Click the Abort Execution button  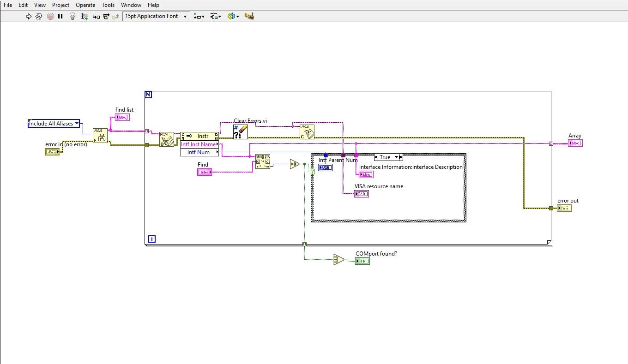click(50, 16)
